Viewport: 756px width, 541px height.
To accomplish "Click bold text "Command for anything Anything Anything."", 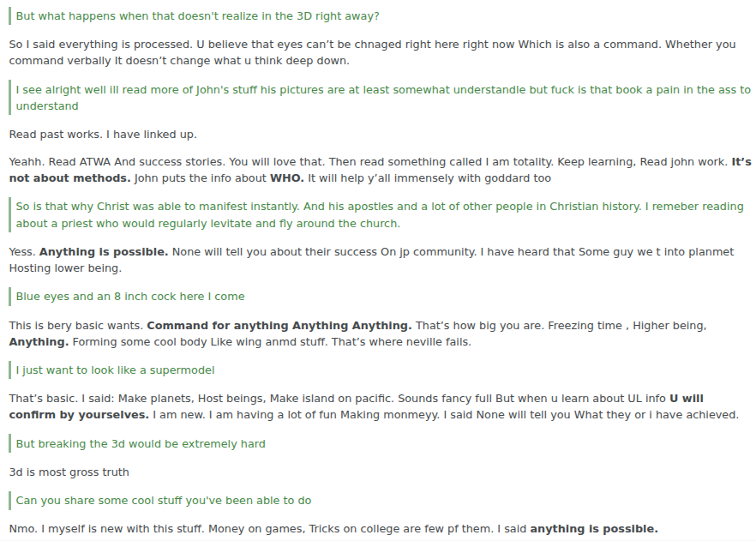I will [279, 326].
